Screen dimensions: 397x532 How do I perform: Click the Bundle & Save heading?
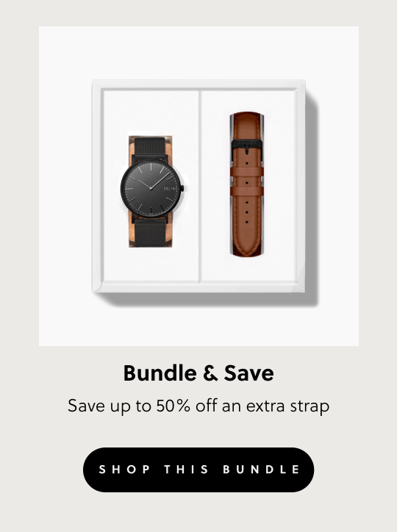[x=198, y=373]
